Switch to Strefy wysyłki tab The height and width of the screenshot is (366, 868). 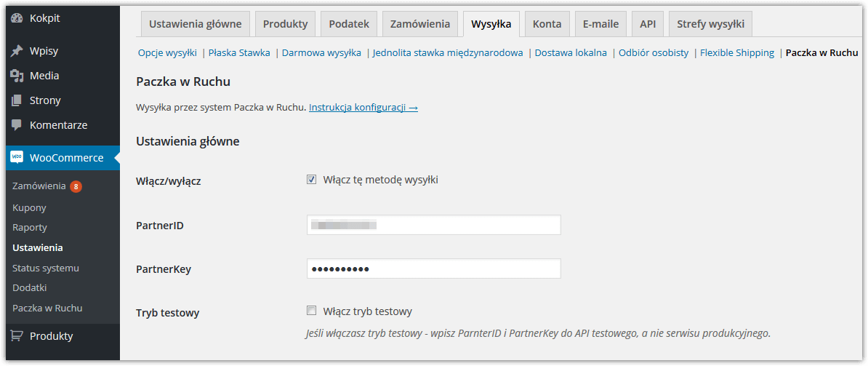coord(710,24)
